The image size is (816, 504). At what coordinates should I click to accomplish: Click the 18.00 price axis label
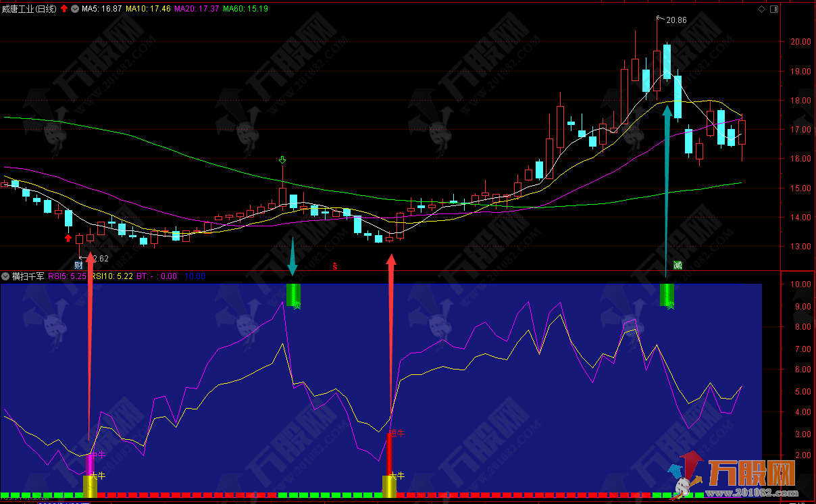tap(801, 100)
